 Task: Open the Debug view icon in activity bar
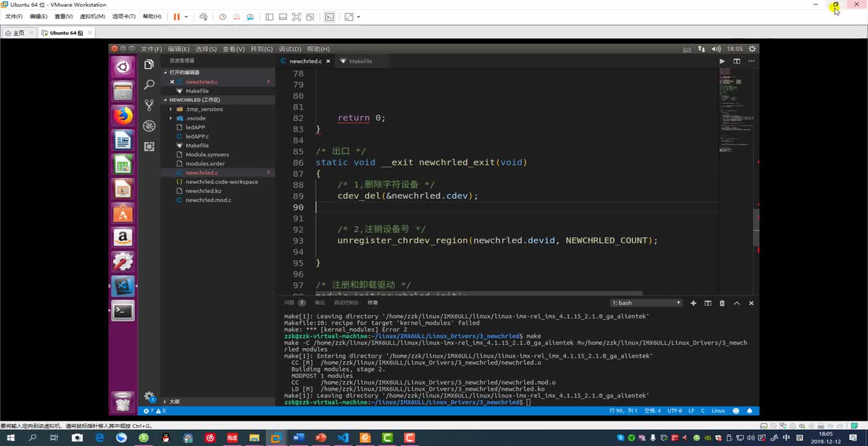[149, 126]
